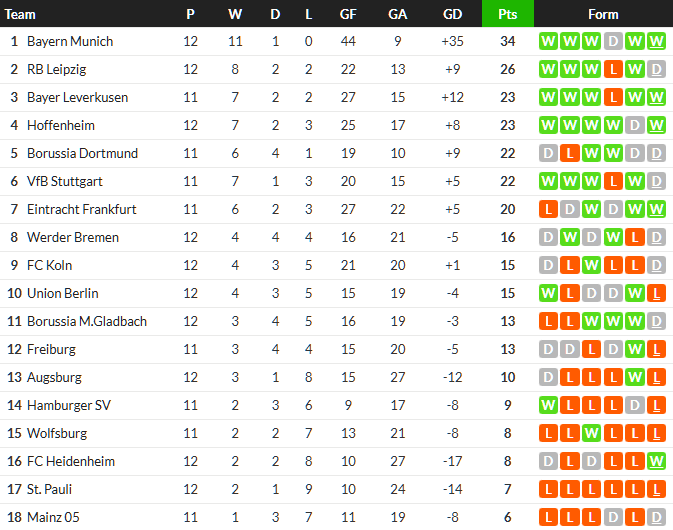673x530 pixels.
Task: Click the win badge in FC Heidenheim's form
Action: [657, 462]
